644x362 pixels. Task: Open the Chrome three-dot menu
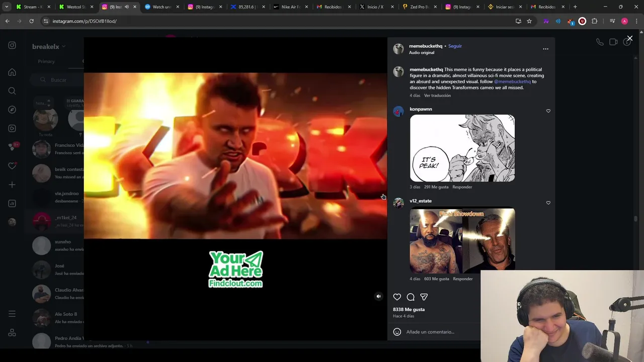coord(636,21)
